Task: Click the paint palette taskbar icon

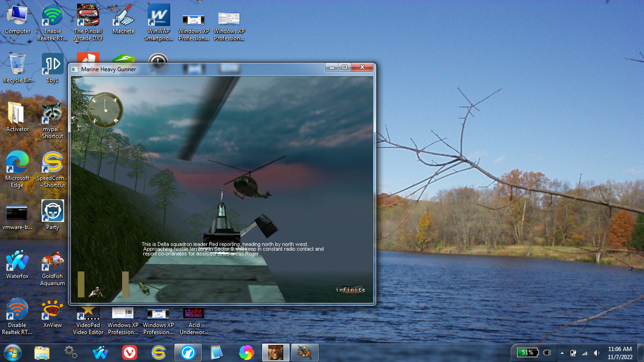Action: (305, 352)
